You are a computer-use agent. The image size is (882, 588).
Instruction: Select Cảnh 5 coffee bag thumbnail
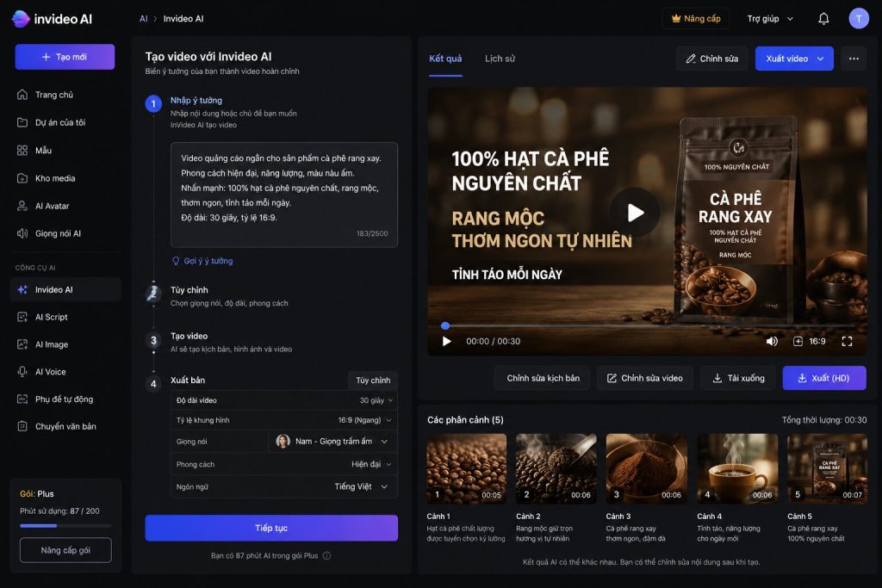(827, 468)
